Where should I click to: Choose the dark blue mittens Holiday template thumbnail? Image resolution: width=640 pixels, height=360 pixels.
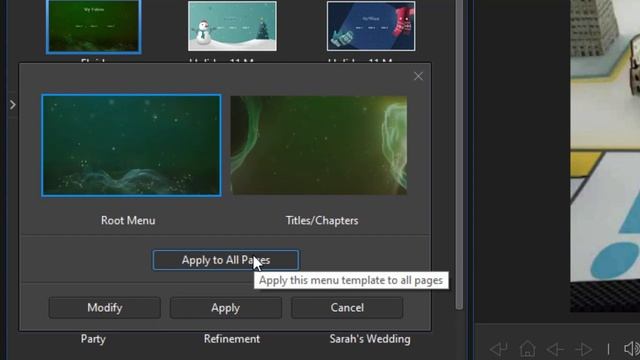(371, 26)
